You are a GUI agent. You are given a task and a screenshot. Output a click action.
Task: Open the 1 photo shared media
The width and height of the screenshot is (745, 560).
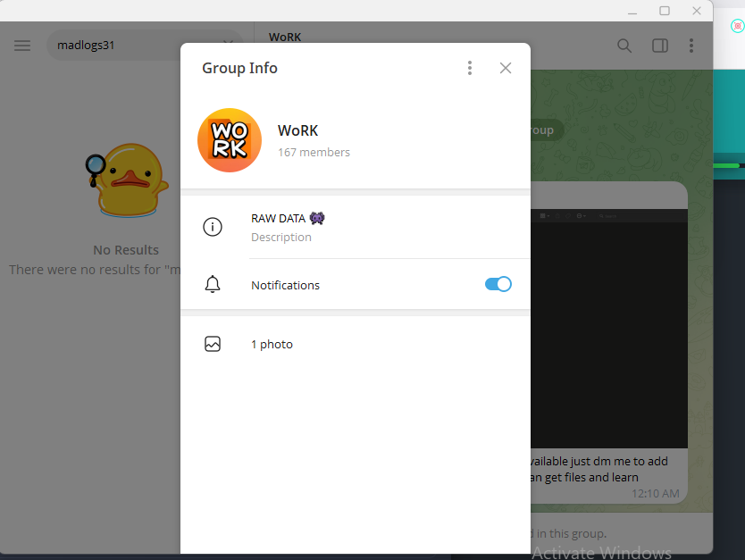tap(272, 344)
